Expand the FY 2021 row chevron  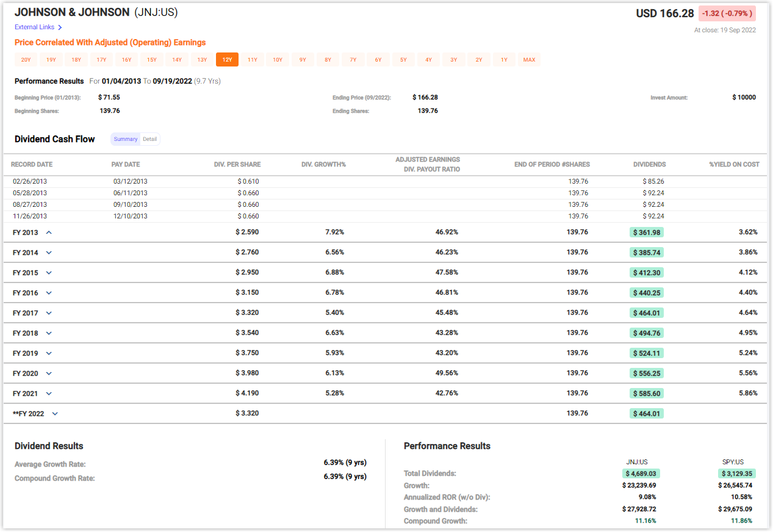(49, 394)
